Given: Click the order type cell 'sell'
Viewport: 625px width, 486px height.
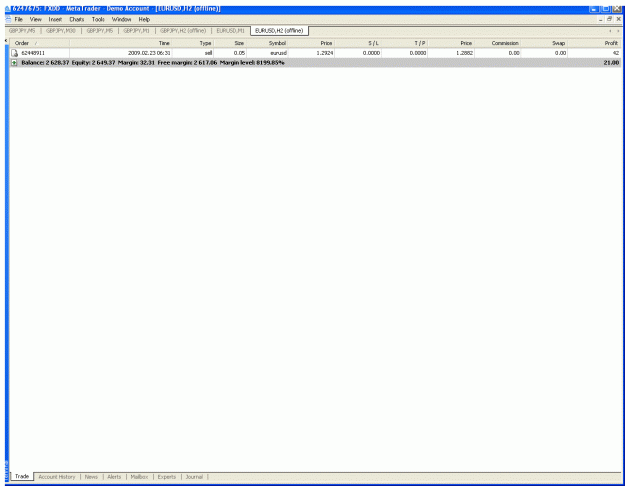Looking at the screenshot, I should click(208, 53).
